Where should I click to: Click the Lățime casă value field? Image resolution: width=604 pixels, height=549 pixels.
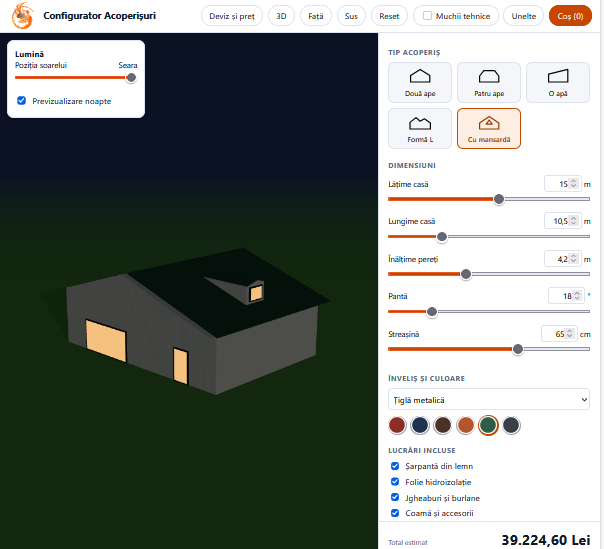[562, 184]
